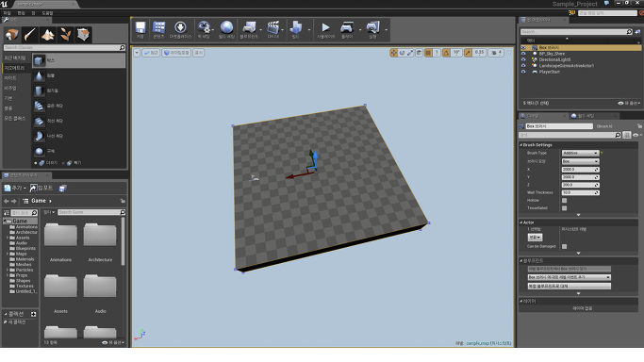Screen dimensions: 644x362
Task: Select the Additive brush radio option
Action: (36, 163)
